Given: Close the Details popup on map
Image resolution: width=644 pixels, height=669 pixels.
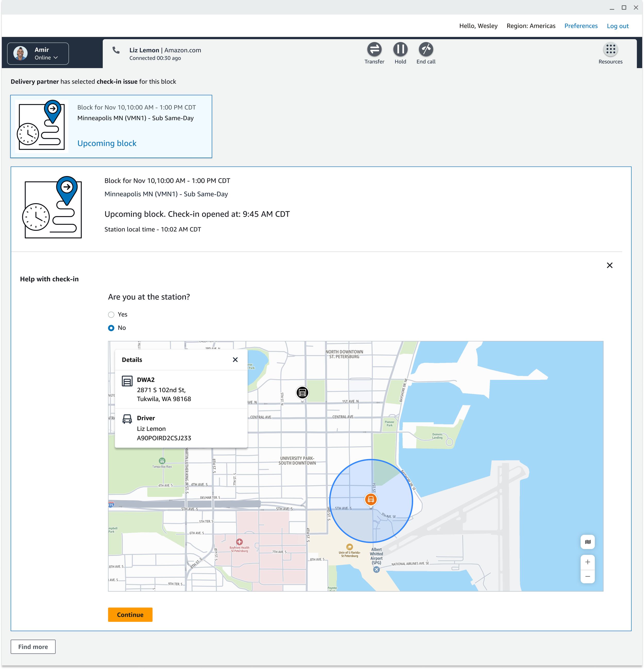Looking at the screenshot, I should click(235, 360).
